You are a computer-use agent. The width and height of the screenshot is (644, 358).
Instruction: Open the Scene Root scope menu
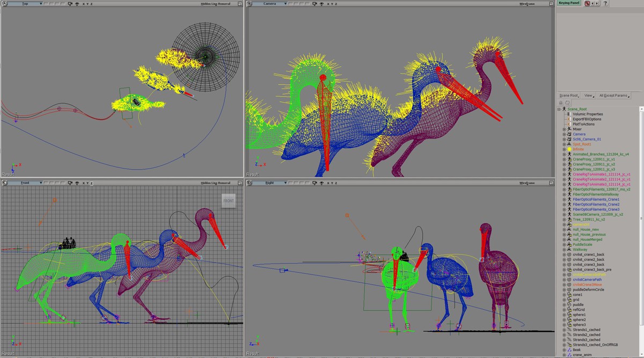point(569,96)
